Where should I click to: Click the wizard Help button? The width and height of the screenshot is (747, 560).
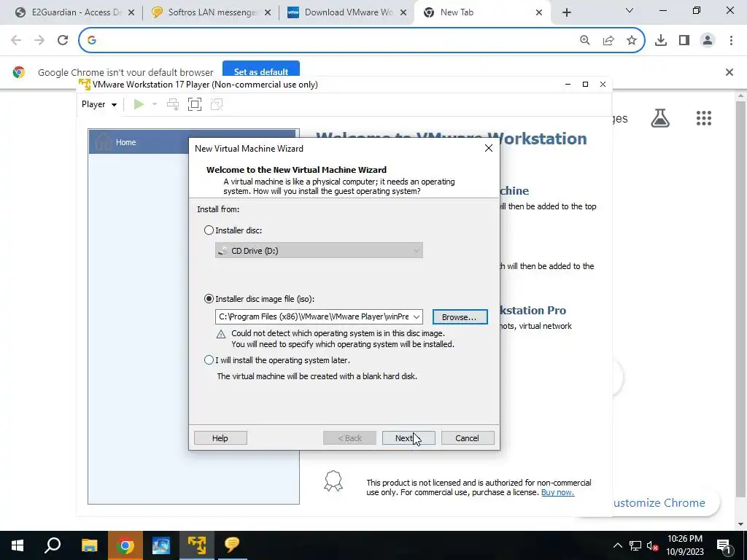point(220,438)
